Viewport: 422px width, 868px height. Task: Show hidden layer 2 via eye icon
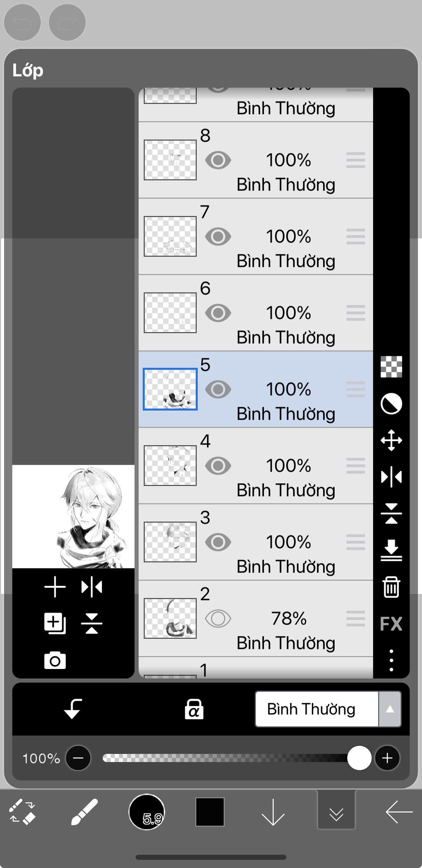pos(218,618)
